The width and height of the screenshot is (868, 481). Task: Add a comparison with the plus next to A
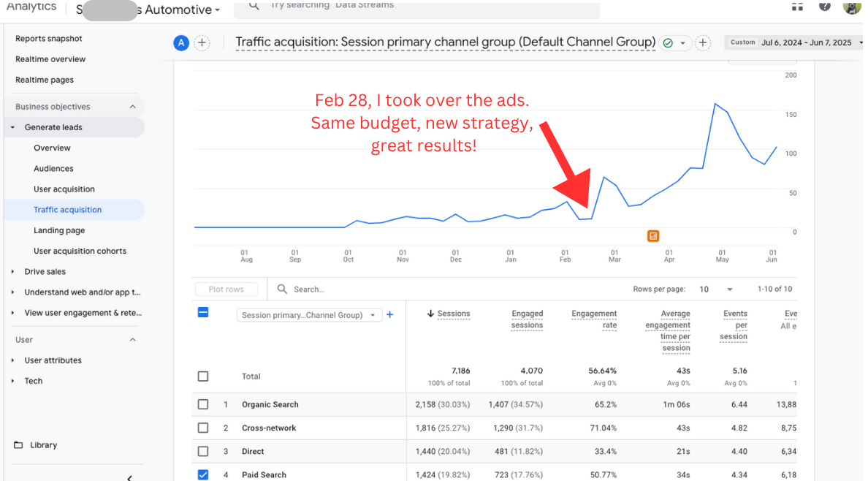(x=202, y=42)
